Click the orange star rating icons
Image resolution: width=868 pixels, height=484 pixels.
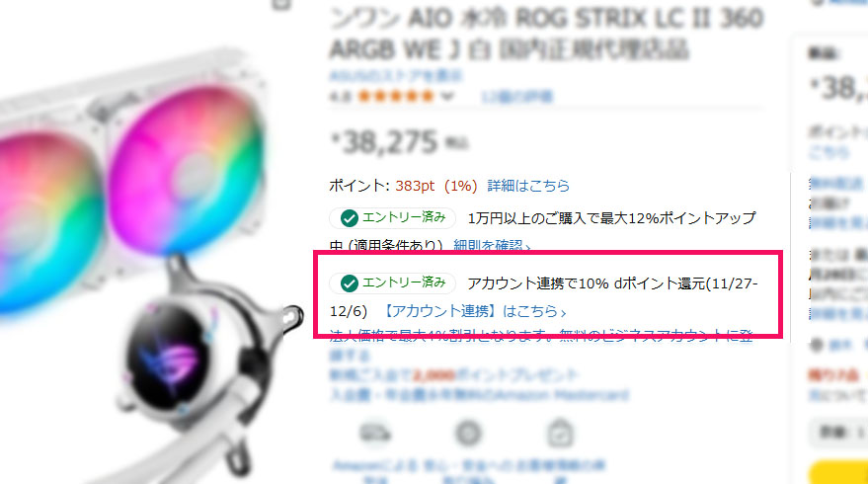point(396,97)
